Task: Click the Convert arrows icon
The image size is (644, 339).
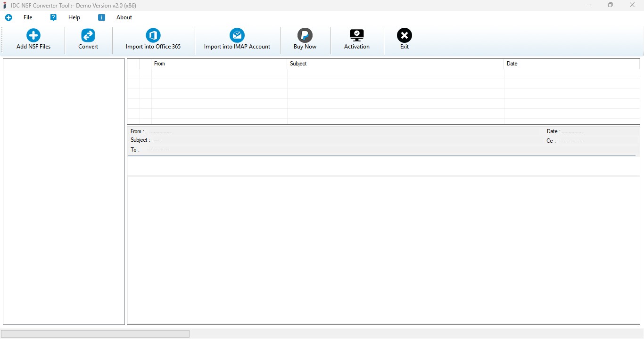Action: [88, 35]
